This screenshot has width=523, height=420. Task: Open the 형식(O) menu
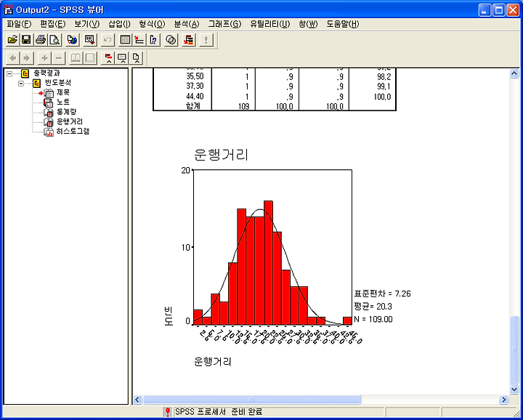point(152,24)
